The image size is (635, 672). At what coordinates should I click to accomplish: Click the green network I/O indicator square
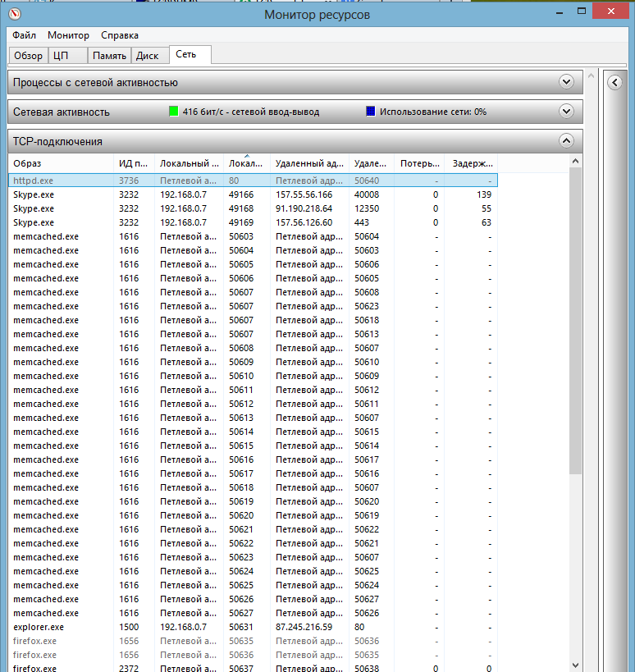(x=174, y=112)
